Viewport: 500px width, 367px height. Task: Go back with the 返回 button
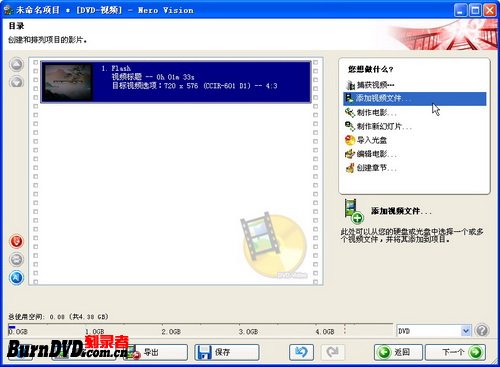pos(398,352)
